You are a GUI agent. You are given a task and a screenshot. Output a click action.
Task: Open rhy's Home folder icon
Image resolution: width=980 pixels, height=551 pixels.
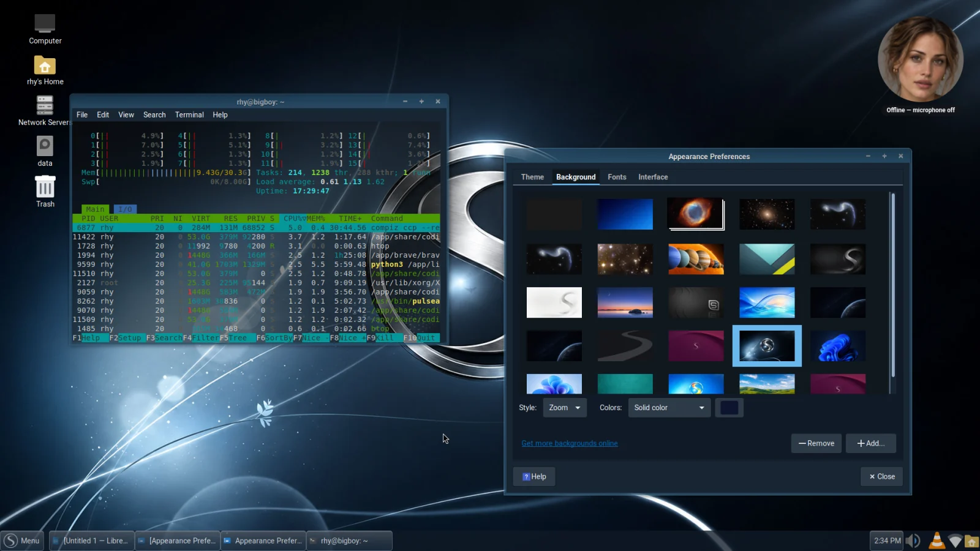tap(45, 66)
